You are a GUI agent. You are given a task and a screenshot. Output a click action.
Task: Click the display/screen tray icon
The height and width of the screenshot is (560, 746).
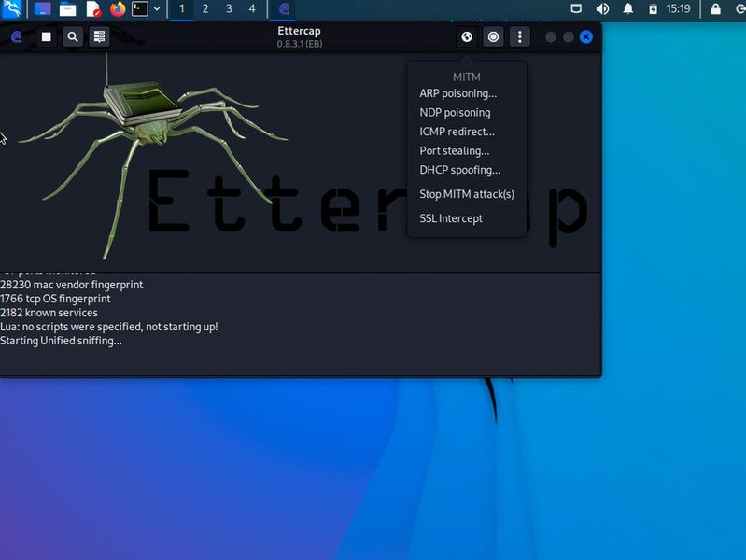(576, 9)
